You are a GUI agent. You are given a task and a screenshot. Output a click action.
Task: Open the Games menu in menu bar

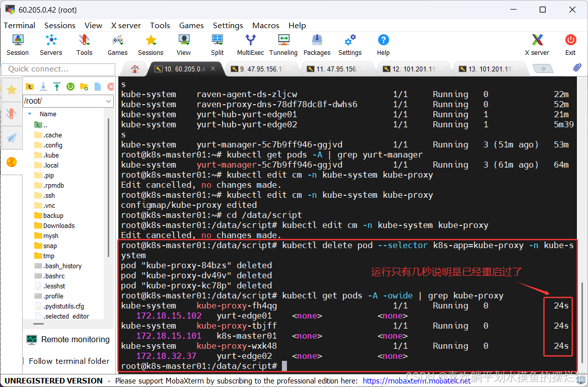tap(191, 26)
